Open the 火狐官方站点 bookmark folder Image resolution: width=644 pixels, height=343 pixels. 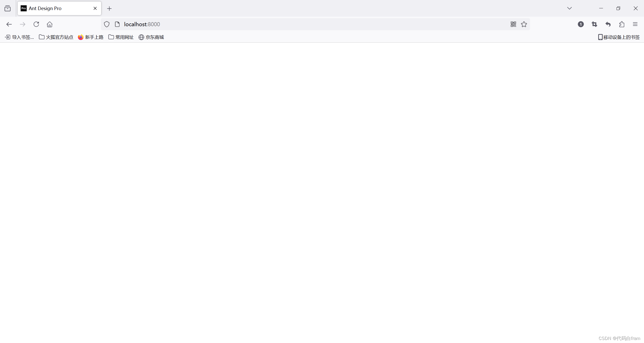56,37
